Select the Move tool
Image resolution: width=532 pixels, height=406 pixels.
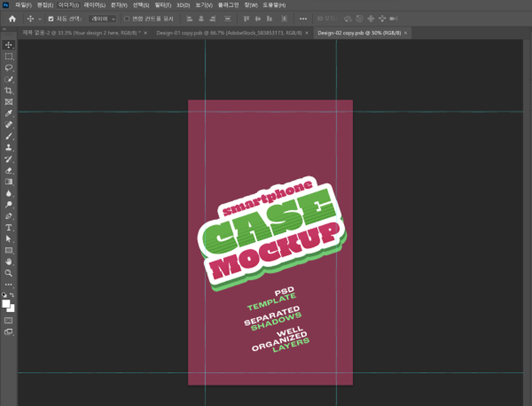point(9,45)
